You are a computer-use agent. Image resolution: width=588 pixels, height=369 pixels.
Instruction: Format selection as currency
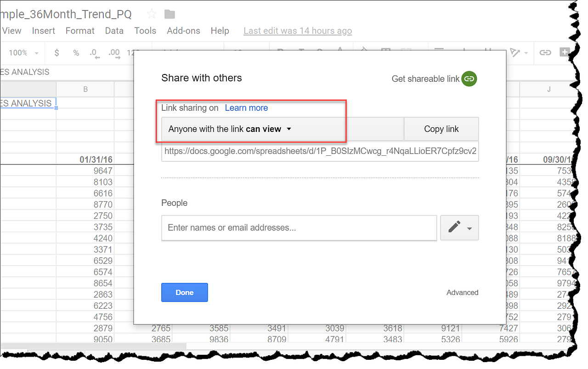click(x=56, y=53)
